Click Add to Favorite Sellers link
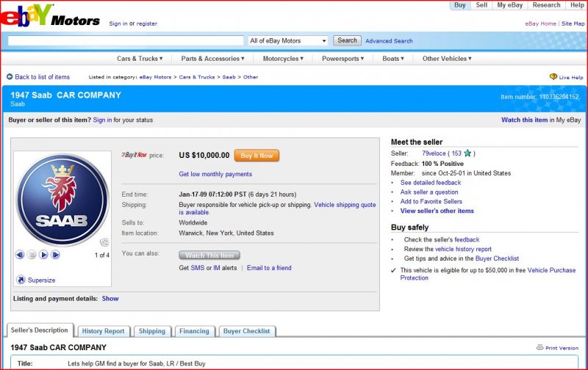The height and width of the screenshot is (370, 588). (x=431, y=201)
